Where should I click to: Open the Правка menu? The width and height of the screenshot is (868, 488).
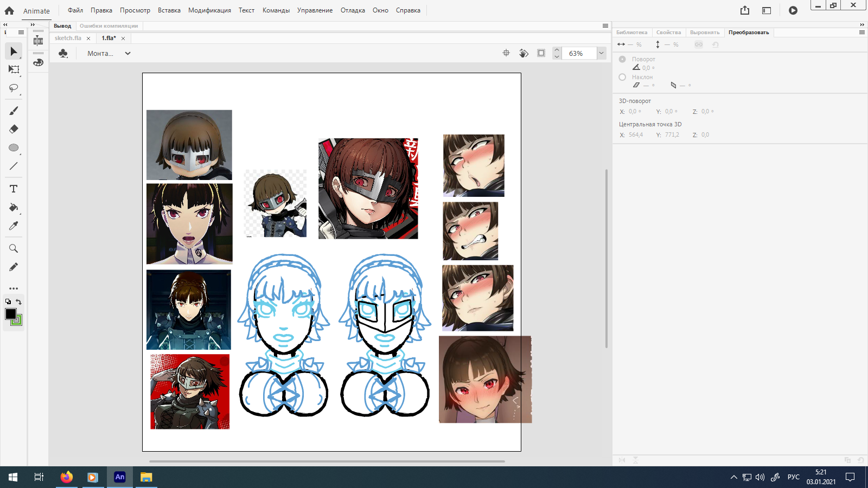(101, 10)
